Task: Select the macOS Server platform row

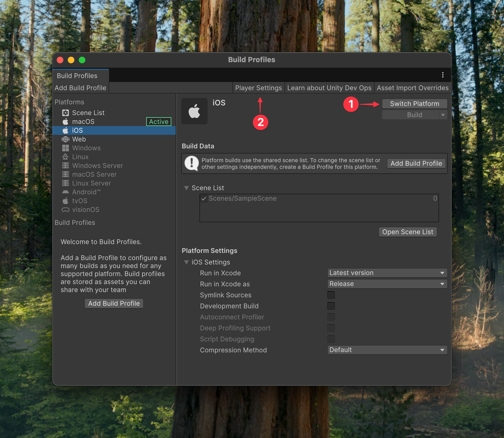Action: click(x=114, y=174)
